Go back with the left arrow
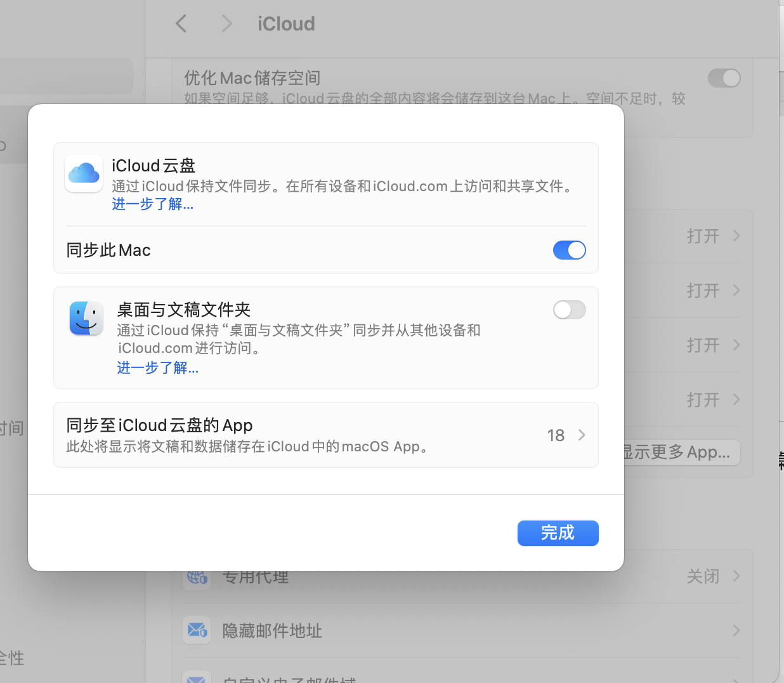 click(181, 24)
